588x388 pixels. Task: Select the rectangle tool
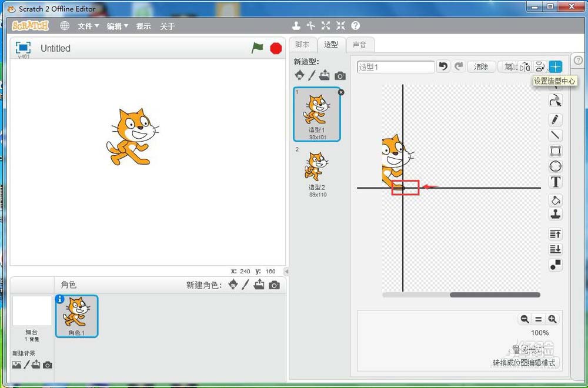tap(556, 150)
